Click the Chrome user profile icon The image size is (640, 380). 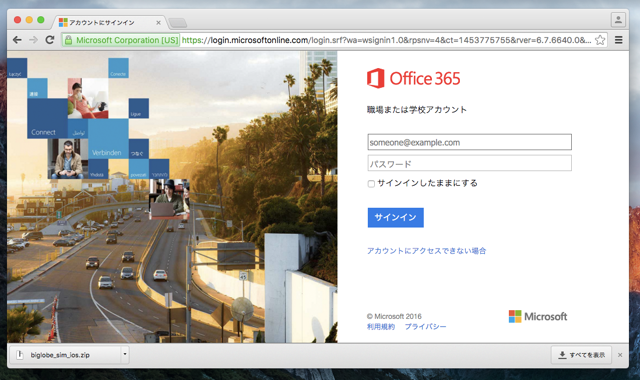click(618, 19)
